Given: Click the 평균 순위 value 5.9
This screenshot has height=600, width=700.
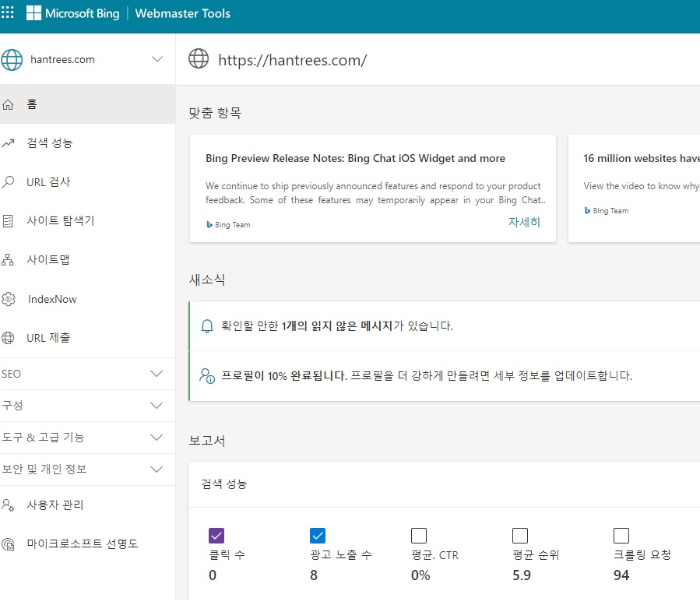Looking at the screenshot, I should point(521,575).
